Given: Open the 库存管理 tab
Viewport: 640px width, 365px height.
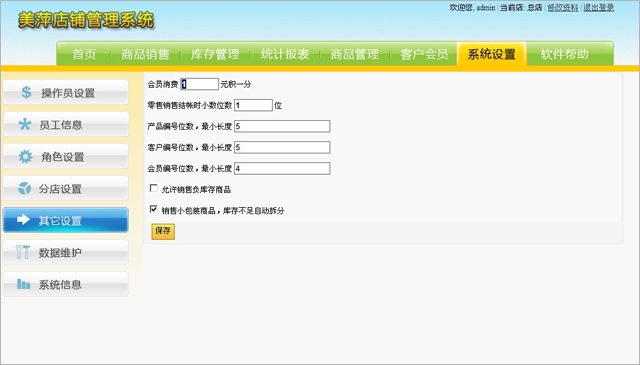Looking at the screenshot, I should coord(215,54).
